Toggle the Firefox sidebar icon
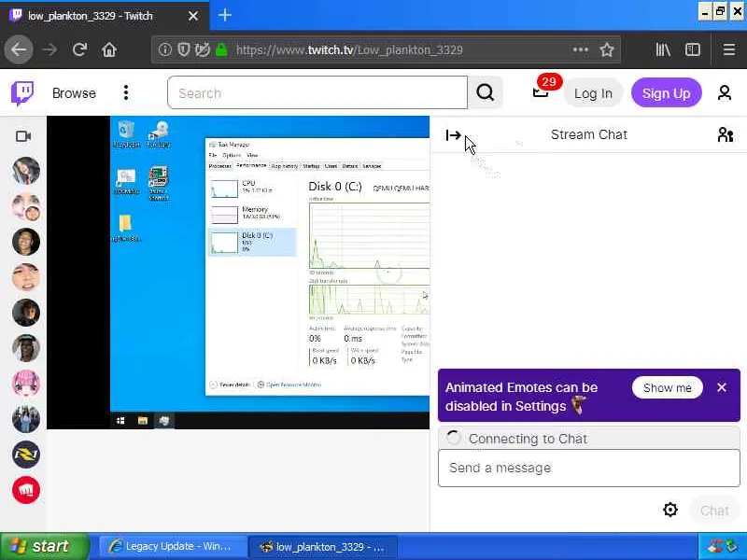This screenshot has height=560, width=747. [x=692, y=49]
